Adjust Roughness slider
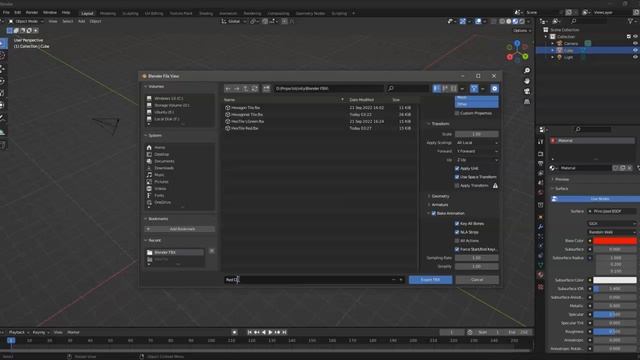Viewport: 640px width, 360px height. tap(615, 331)
